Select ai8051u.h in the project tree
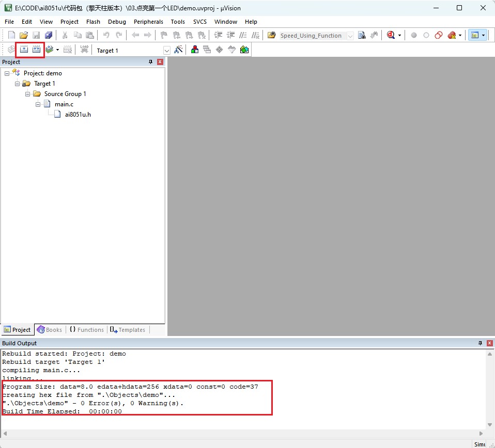Image resolution: width=495 pixels, height=448 pixels. pos(78,115)
